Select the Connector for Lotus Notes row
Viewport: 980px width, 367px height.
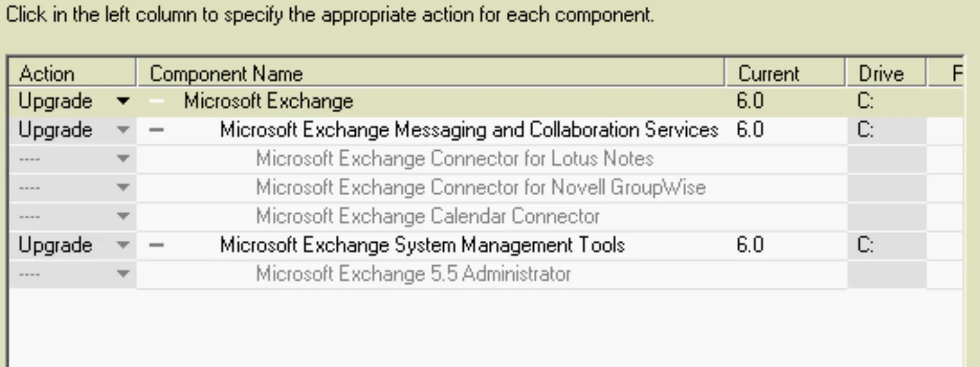[454, 158]
